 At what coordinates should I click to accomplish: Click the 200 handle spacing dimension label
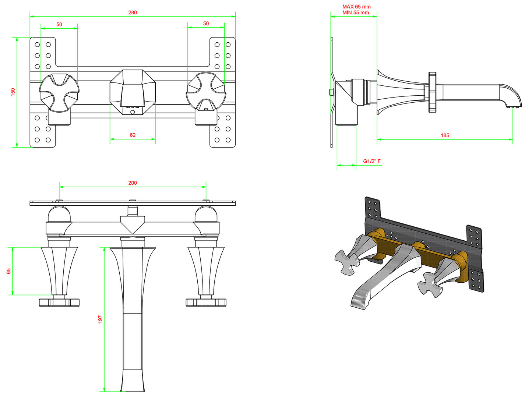coord(133,183)
